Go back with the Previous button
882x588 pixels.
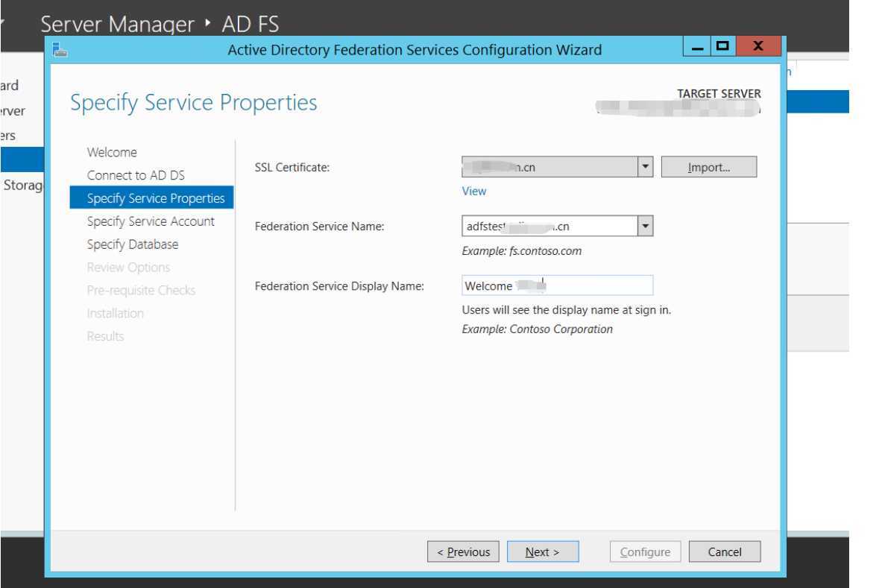click(x=464, y=552)
